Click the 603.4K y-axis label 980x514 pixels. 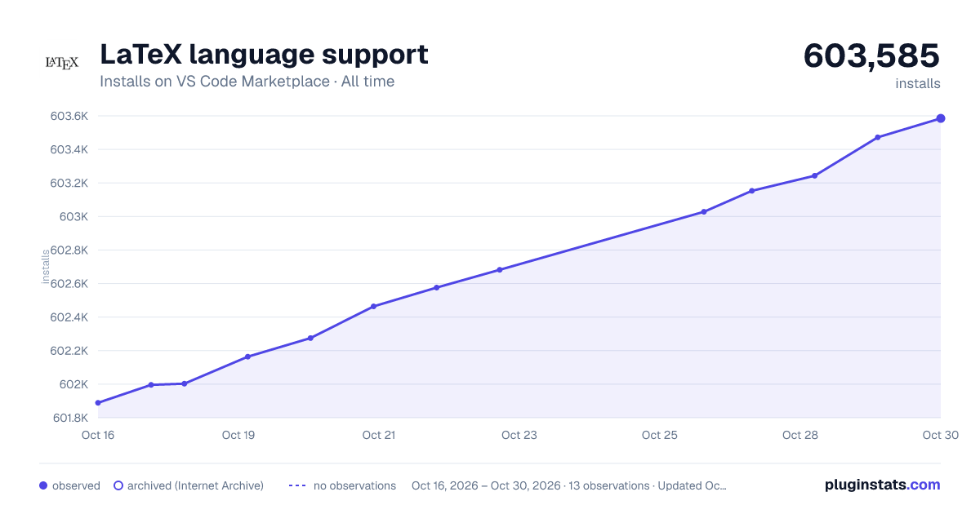point(69,149)
